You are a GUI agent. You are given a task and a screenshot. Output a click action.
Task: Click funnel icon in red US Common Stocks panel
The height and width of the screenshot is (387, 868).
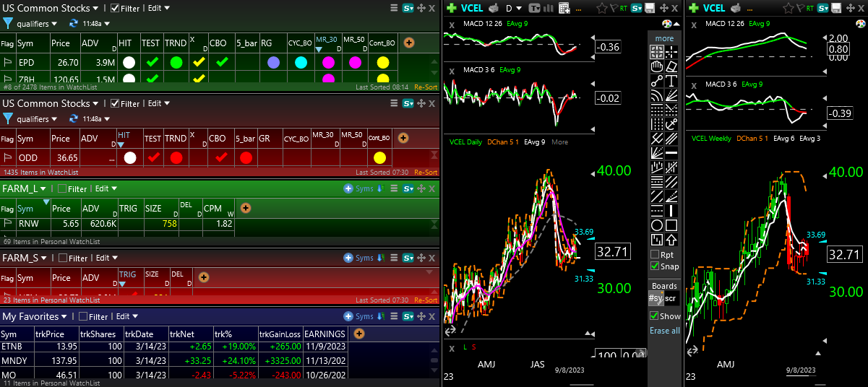pyautogui.click(x=8, y=118)
